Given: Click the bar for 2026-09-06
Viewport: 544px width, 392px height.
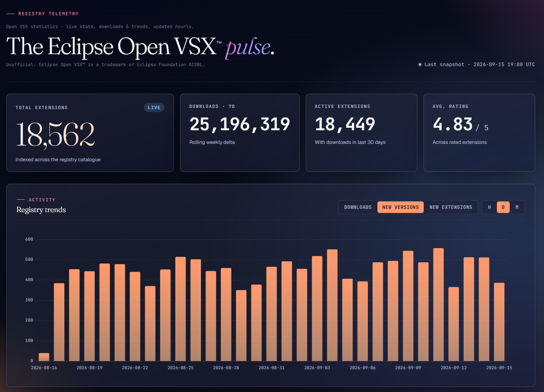Looking at the screenshot, I should [363, 321].
